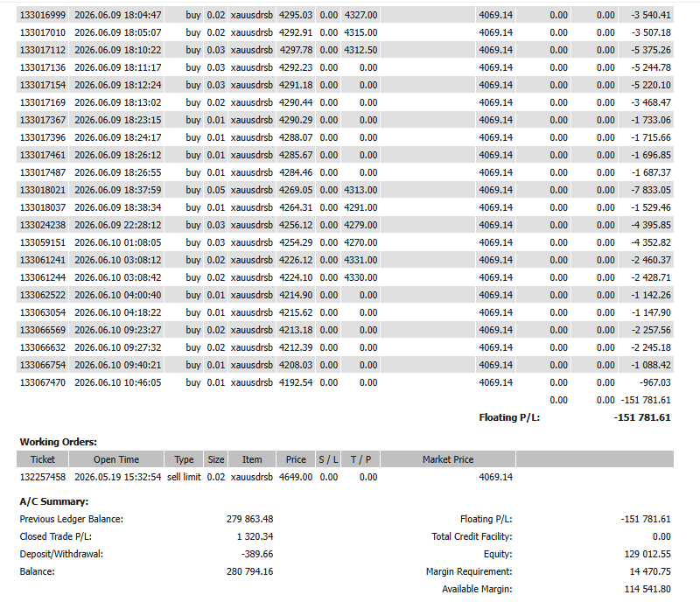The image size is (700, 602).
Task: Select open price 4214.90
Action: [x=296, y=295]
